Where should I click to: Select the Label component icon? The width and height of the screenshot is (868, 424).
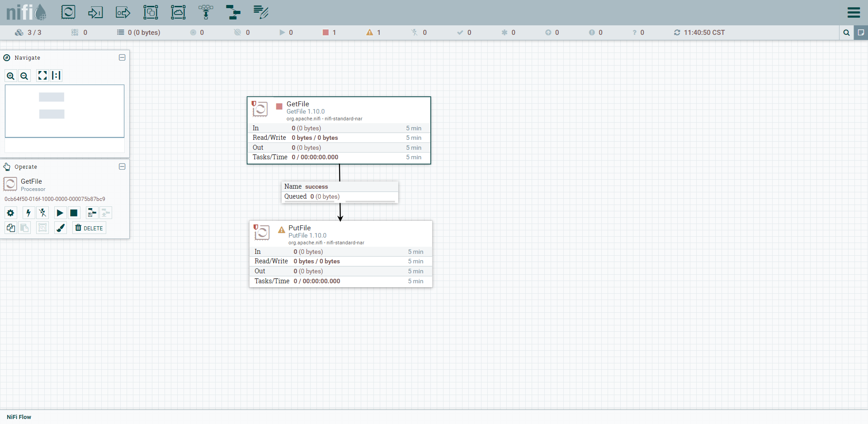261,12
